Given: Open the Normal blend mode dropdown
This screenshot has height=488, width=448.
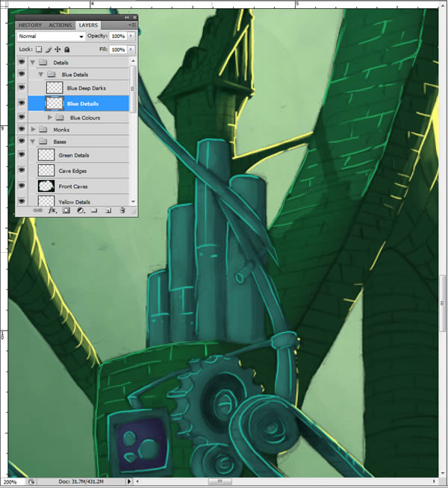Looking at the screenshot, I should click(51, 37).
